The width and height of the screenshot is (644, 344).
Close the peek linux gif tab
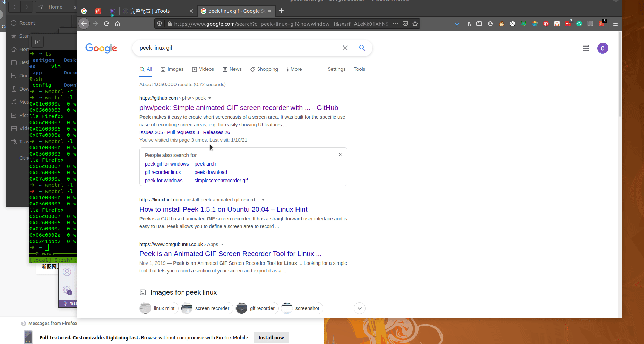[269, 11]
